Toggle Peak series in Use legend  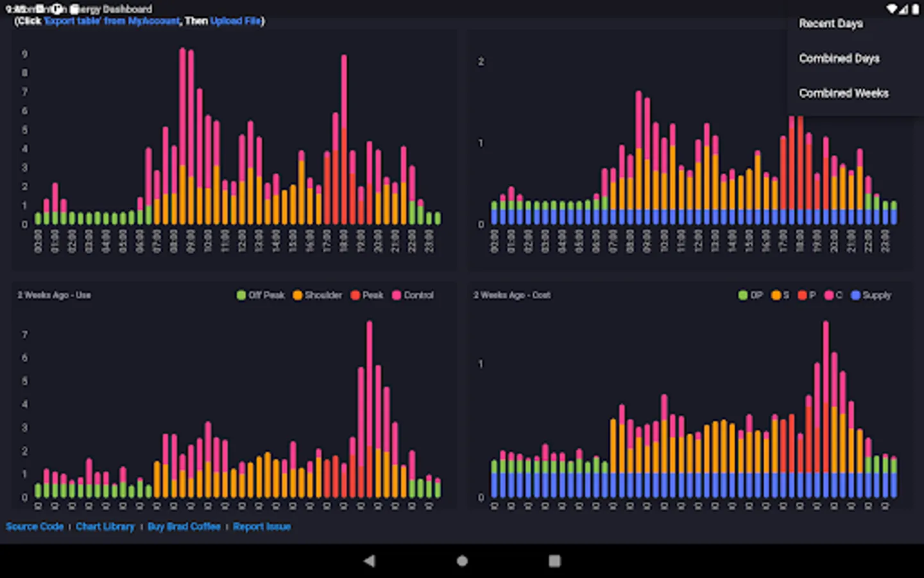367,295
